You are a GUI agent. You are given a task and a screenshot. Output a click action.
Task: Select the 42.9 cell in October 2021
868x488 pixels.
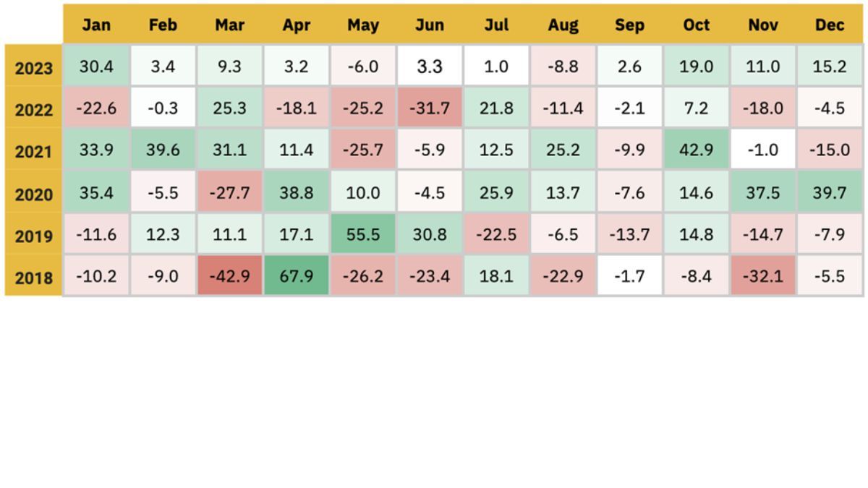point(696,150)
